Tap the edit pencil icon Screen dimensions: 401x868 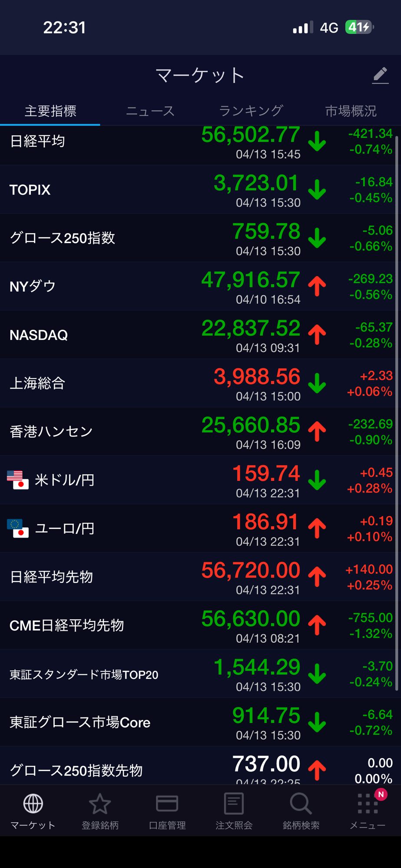[x=380, y=76]
